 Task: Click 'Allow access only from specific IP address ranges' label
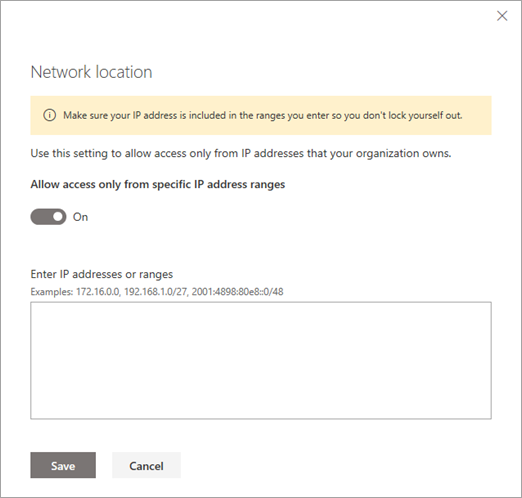[x=158, y=184]
